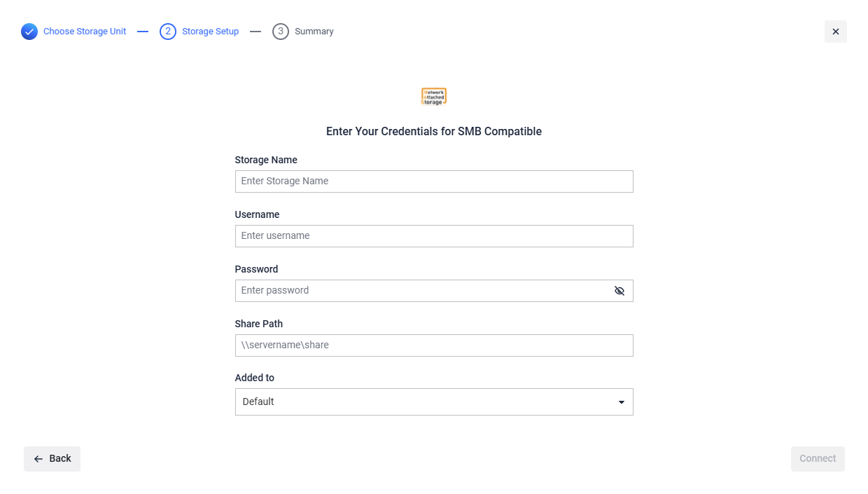
Task: Toggle password visibility with eye icon
Action: [619, 291]
